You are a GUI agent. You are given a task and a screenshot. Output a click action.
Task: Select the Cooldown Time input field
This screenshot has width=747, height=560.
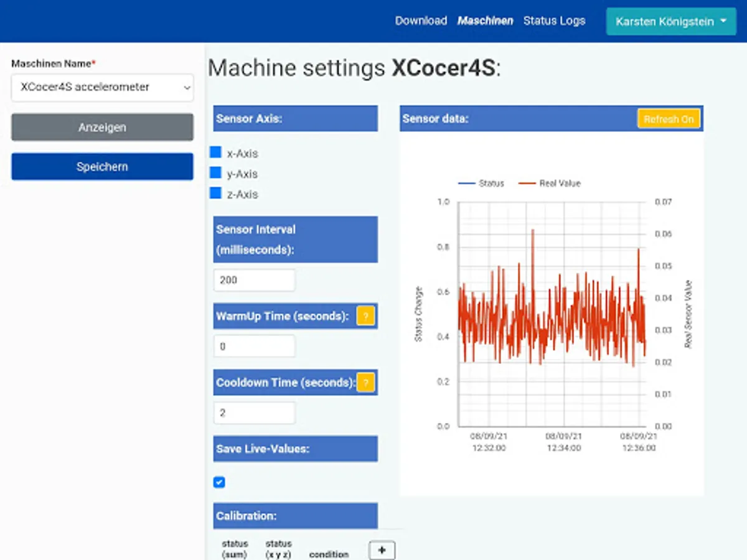[x=254, y=413]
